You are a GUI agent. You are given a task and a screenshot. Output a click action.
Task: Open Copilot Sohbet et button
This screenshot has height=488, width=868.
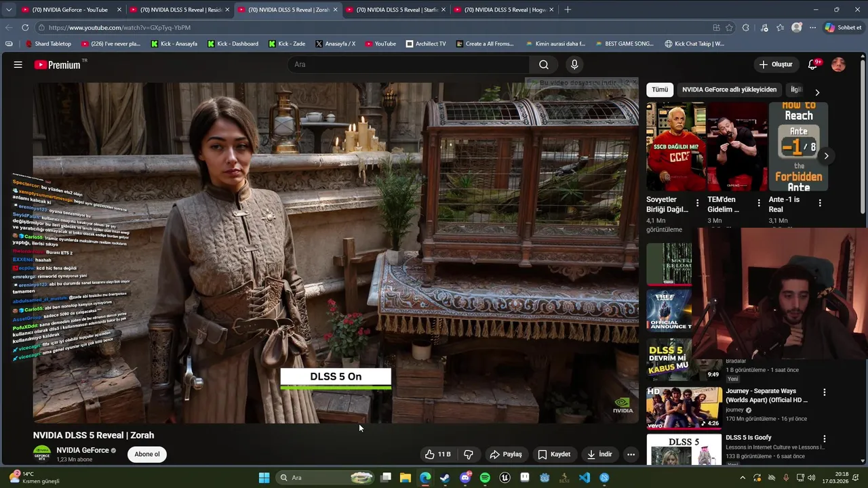point(843,28)
